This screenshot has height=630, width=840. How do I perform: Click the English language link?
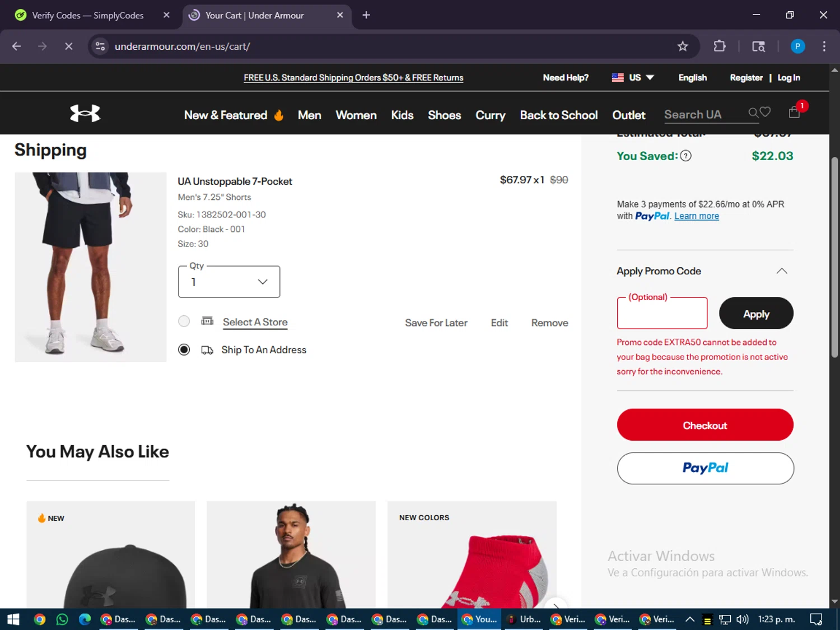(693, 78)
